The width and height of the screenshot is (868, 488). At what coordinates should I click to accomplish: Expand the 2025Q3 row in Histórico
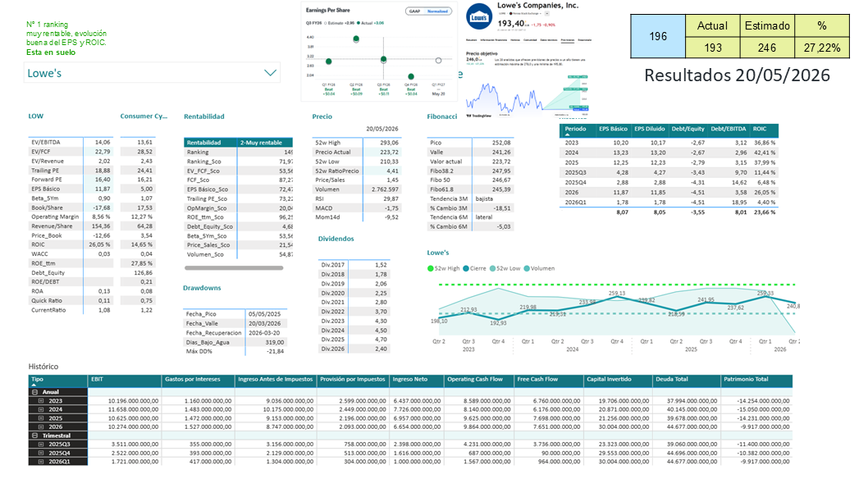click(x=41, y=445)
